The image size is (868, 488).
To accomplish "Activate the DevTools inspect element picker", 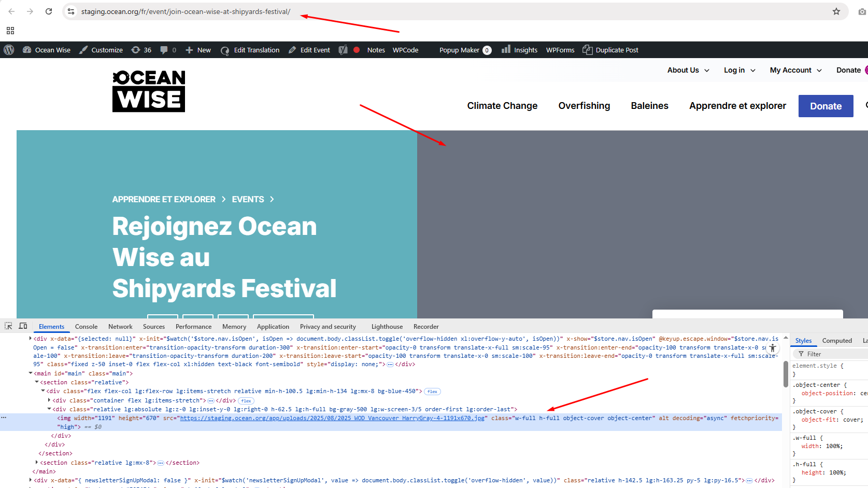I will [x=8, y=326].
